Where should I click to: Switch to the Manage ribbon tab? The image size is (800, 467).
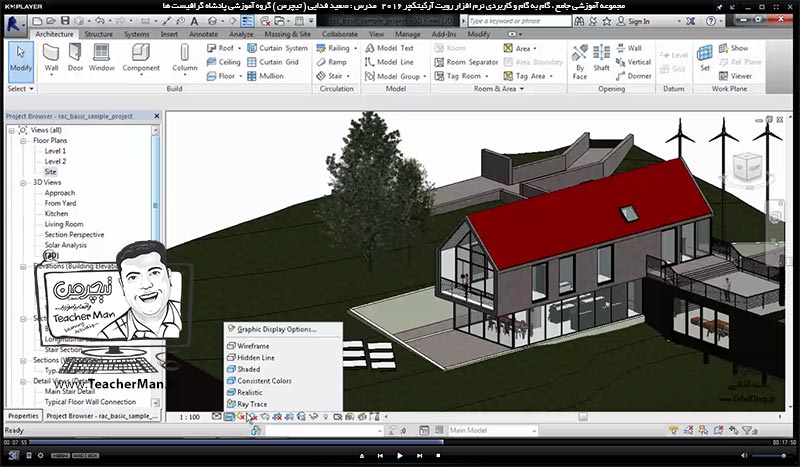tap(408, 34)
